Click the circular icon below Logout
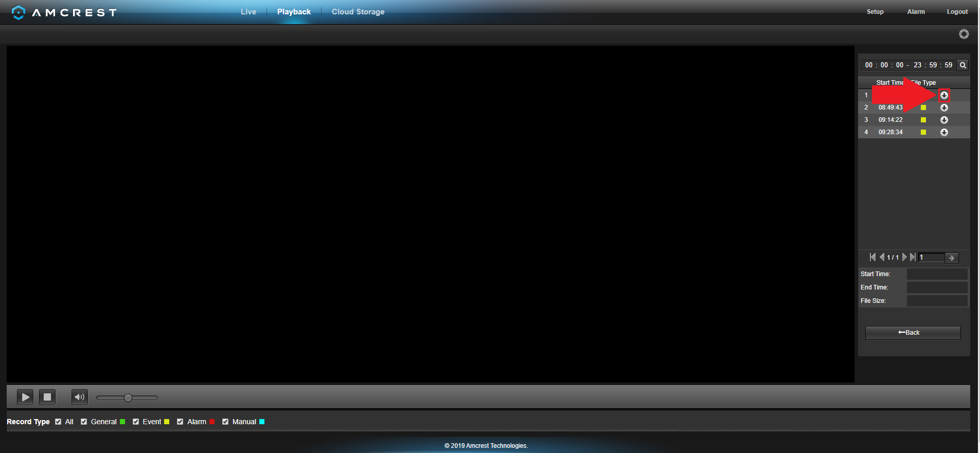This screenshot has width=980, height=453. tap(964, 34)
